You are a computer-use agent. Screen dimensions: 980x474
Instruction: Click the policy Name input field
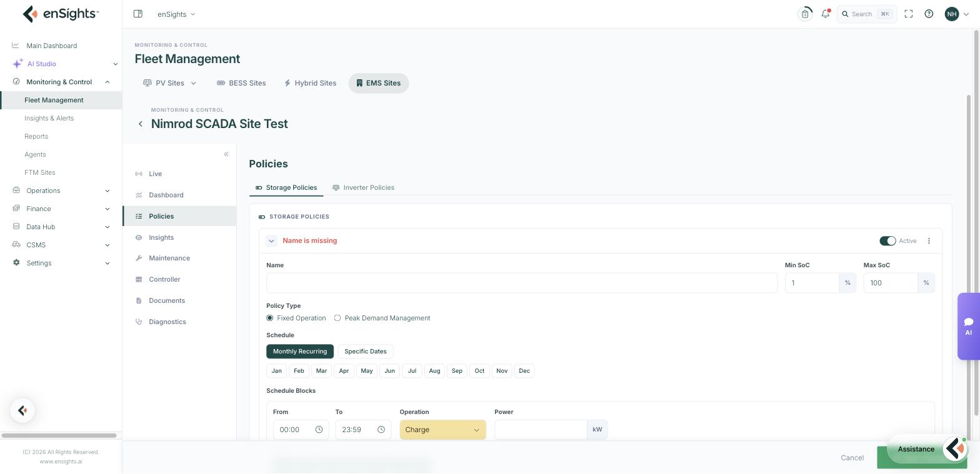click(x=522, y=283)
